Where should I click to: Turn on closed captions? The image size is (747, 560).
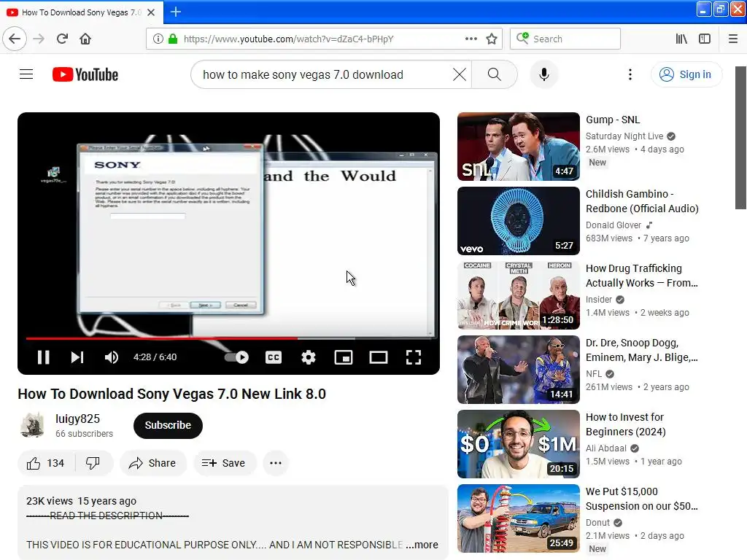[274, 357]
